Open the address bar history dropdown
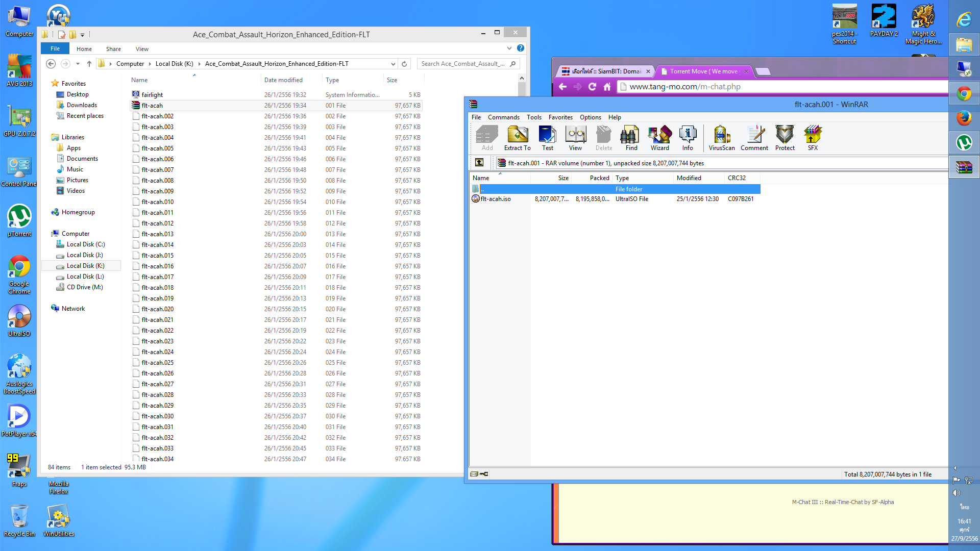980x551 pixels. coord(393,64)
